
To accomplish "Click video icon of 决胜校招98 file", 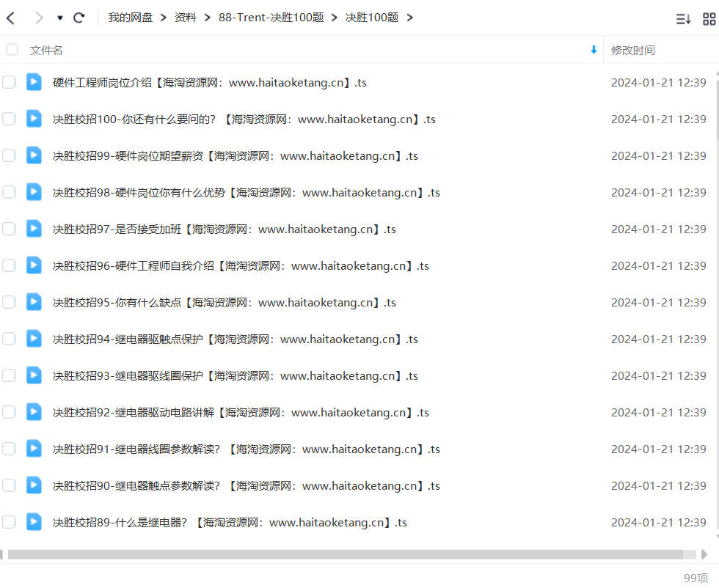I will tap(34, 192).
